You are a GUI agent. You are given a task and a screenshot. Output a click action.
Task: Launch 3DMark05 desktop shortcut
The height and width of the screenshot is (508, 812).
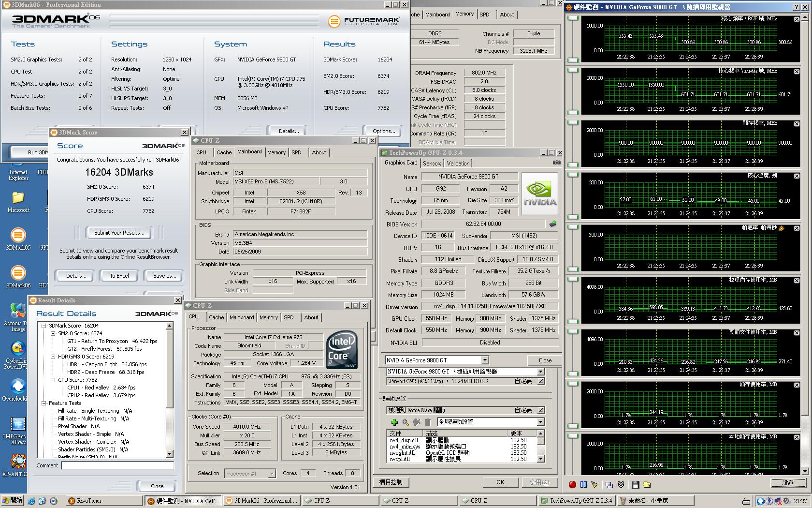pyautogui.click(x=18, y=239)
